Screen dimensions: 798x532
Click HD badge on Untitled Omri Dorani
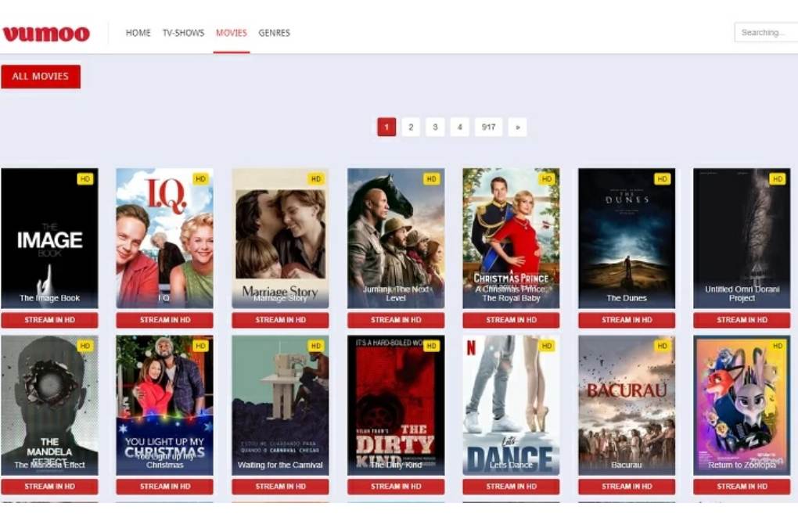pos(778,179)
